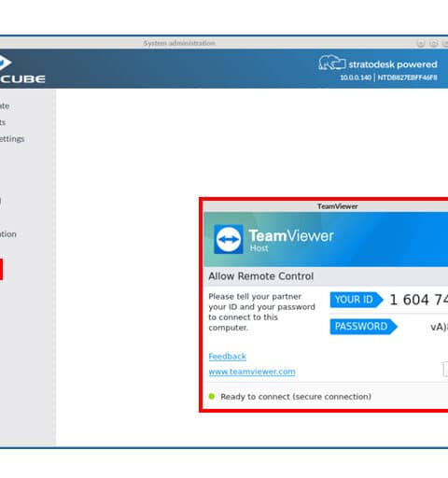This screenshot has height=478, width=448.
Task: Click the 'Please tell your partner' instruction text
Action: click(261, 312)
